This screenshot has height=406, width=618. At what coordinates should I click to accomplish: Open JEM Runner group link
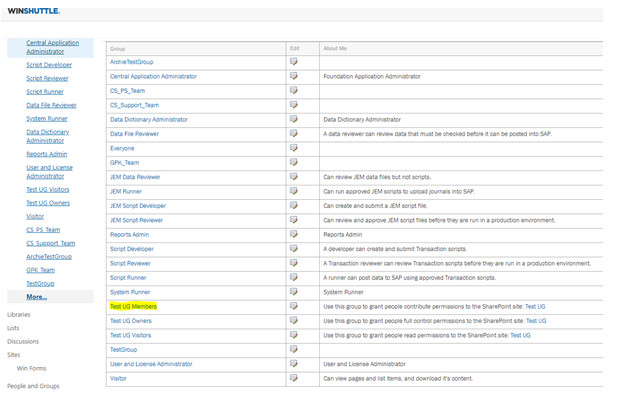(126, 192)
